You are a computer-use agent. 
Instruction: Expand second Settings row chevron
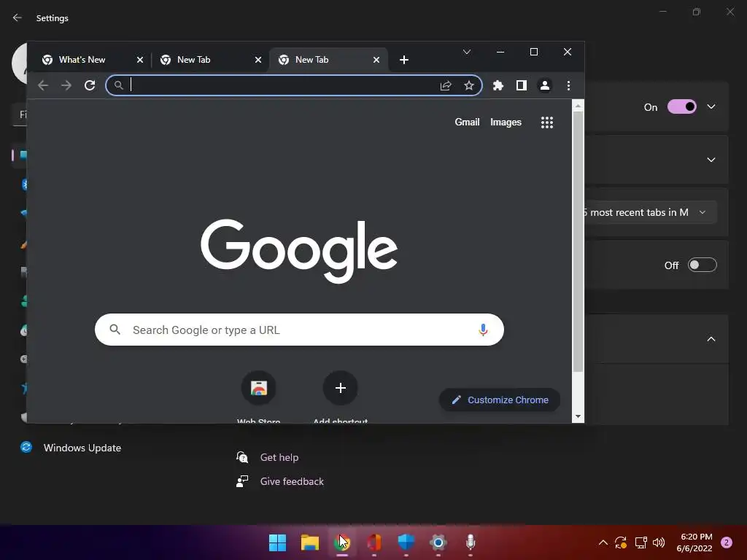711,160
